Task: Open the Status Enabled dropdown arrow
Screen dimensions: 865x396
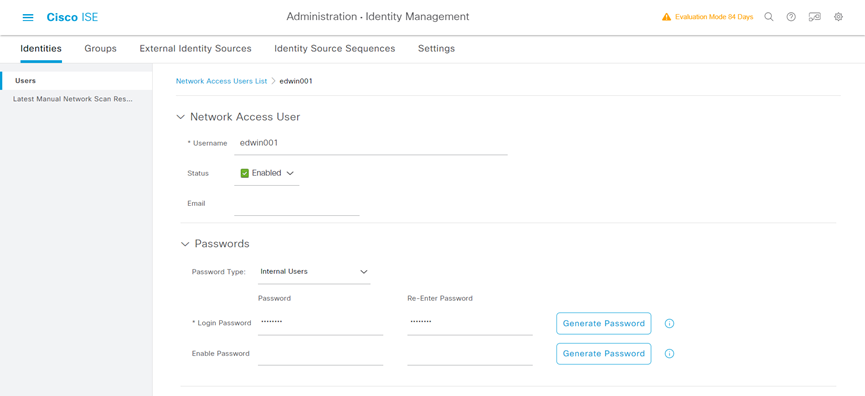Action: pyautogui.click(x=290, y=173)
